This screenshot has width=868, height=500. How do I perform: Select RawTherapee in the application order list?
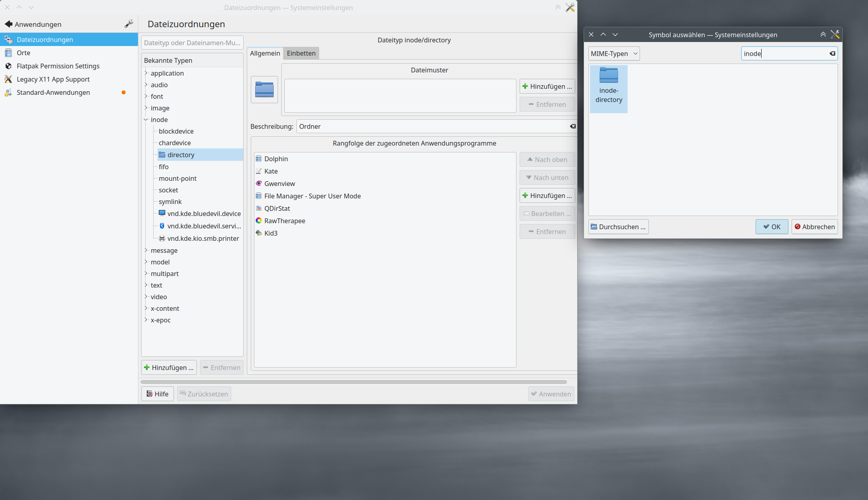pyautogui.click(x=385, y=221)
